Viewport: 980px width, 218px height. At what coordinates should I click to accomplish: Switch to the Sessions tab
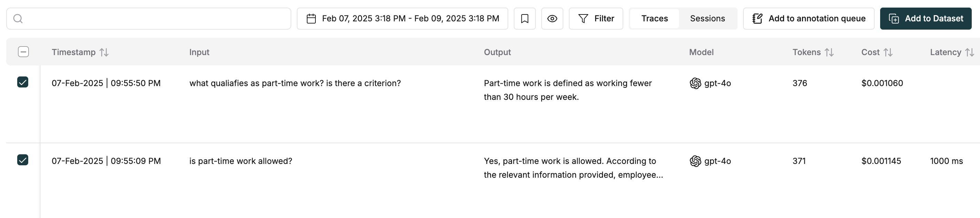(707, 18)
